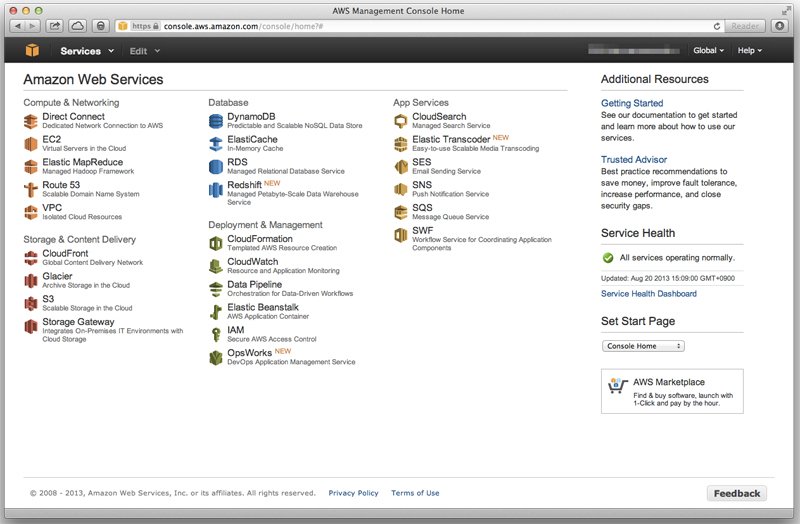The image size is (800, 524).
Task: Click the Storage Gateway icon
Action: coord(31,327)
